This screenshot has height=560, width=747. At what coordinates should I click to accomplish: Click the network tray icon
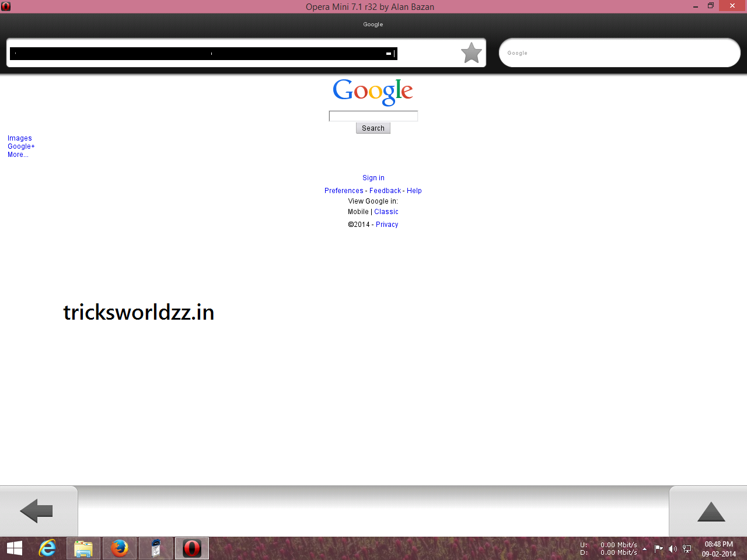click(687, 548)
